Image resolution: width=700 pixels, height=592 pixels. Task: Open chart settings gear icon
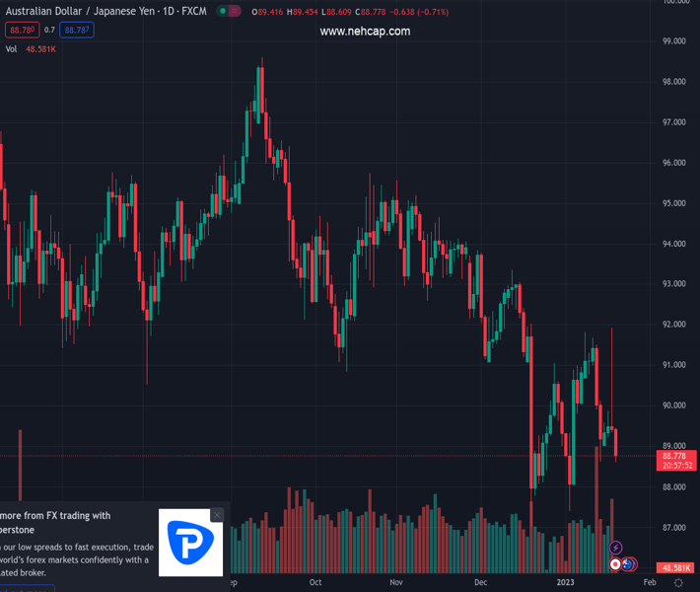click(677, 583)
